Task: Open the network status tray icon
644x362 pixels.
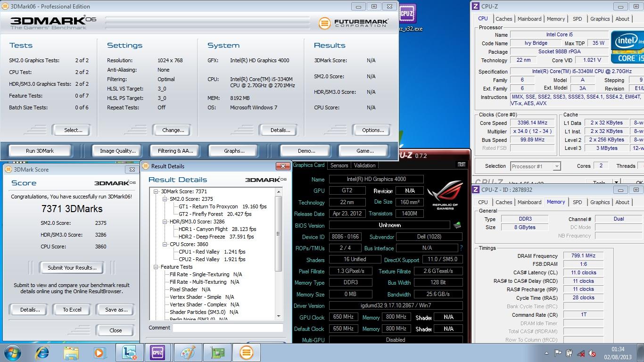Action: (581, 353)
